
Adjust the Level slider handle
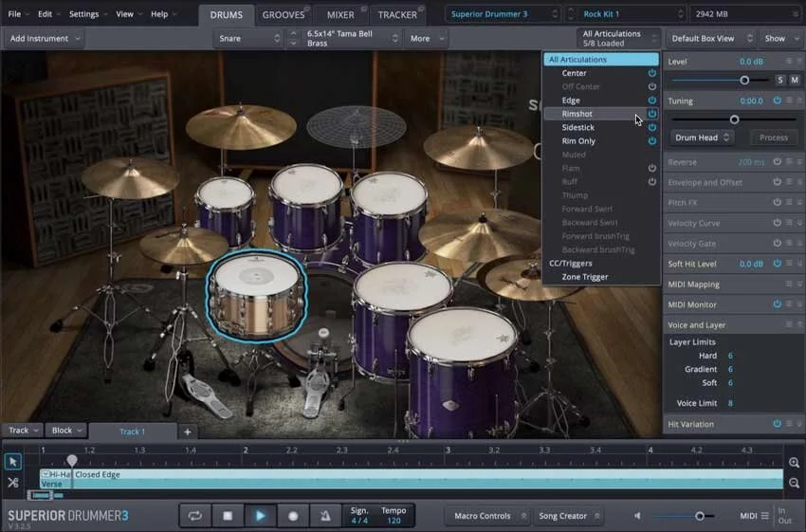pyautogui.click(x=743, y=81)
